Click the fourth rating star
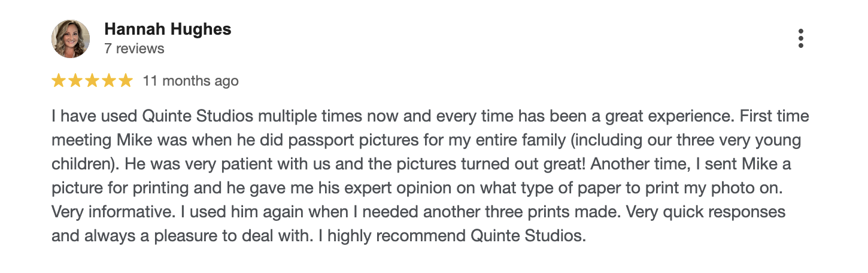Screen dimensions: 868x273 click(109, 81)
